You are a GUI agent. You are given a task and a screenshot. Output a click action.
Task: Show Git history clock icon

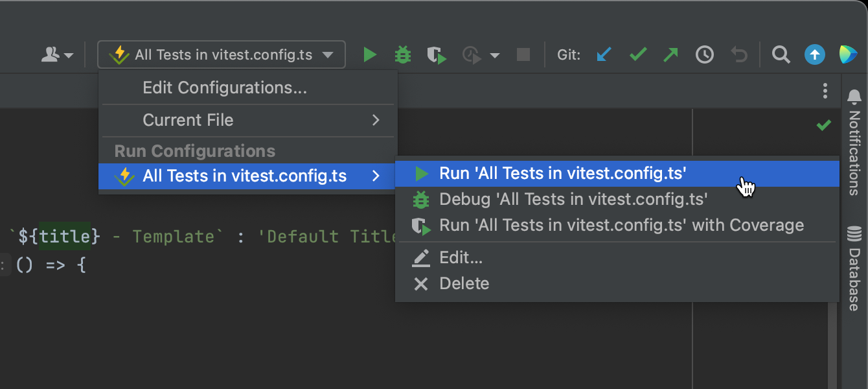coord(705,55)
